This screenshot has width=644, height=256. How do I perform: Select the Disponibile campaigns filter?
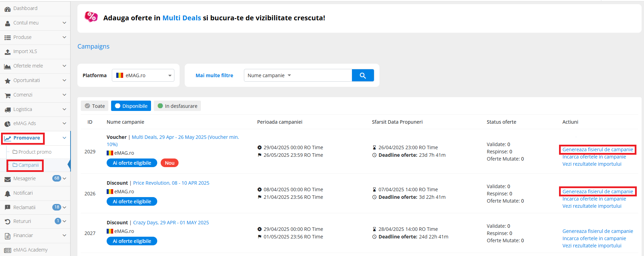click(131, 106)
